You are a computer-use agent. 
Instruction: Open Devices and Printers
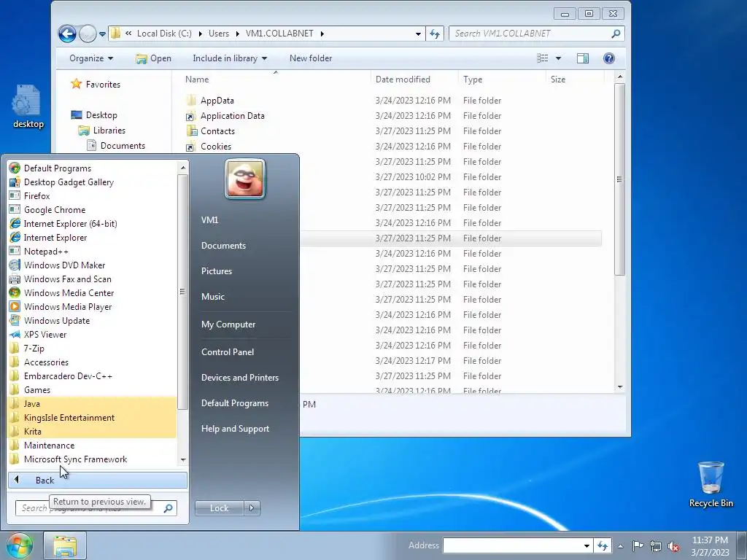239,377
